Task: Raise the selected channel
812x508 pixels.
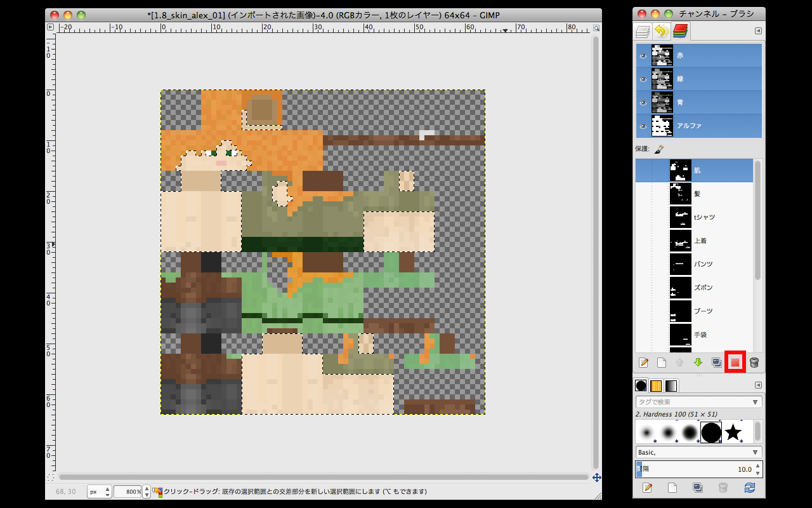Action: point(680,363)
